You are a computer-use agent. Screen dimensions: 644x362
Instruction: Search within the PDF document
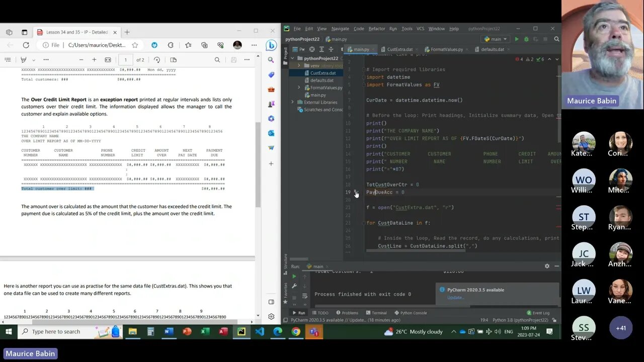tap(217, 60)
